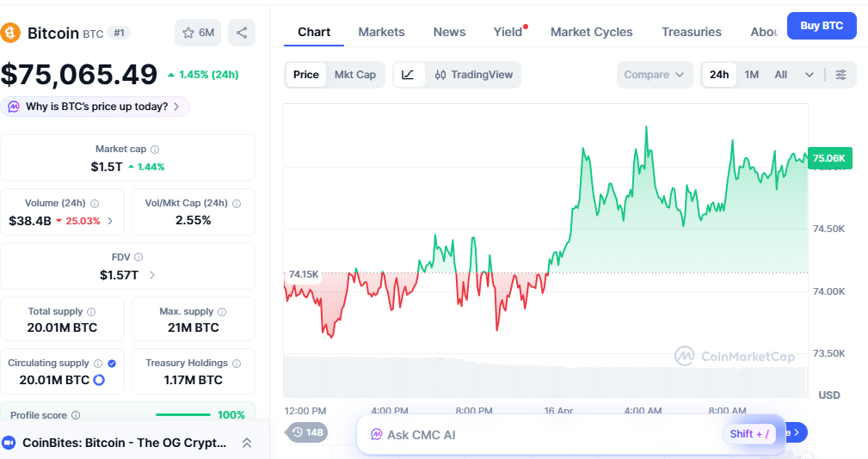This screenshot has height=459, width=868.
Task: Select the line chart icon
Action: click(x=409, y=75)
